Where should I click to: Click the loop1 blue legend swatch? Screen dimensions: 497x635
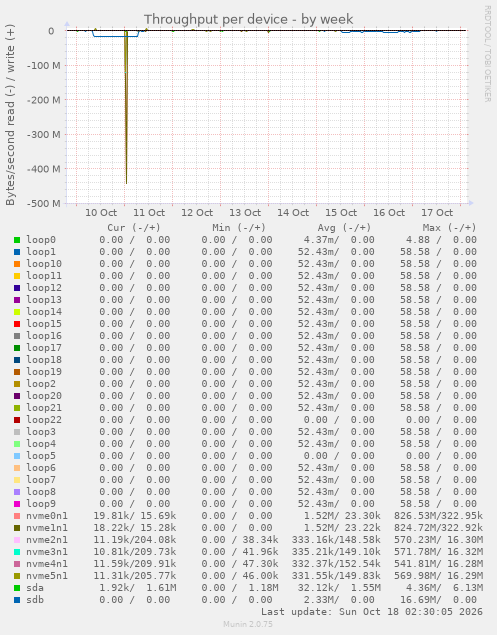click(17, 252)
